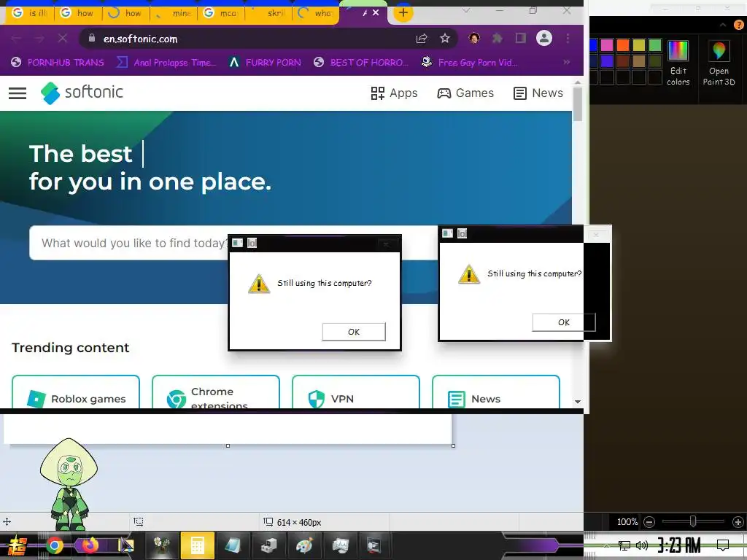Select the pink color swatch in Paint
This screenshot has height=560, width=747.
coord(606,45)
